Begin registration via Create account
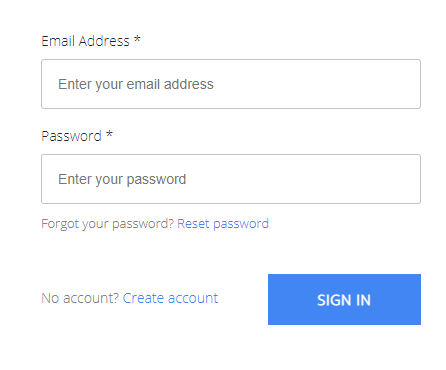The width and height of the screenshot is (446, 370). click(x=170, y=298)
